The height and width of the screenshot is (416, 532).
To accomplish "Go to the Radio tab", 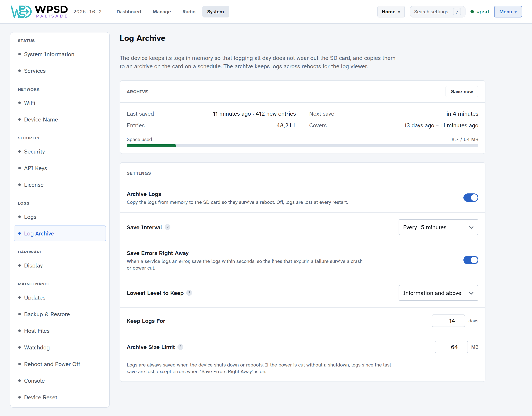I will coord(189,12).
